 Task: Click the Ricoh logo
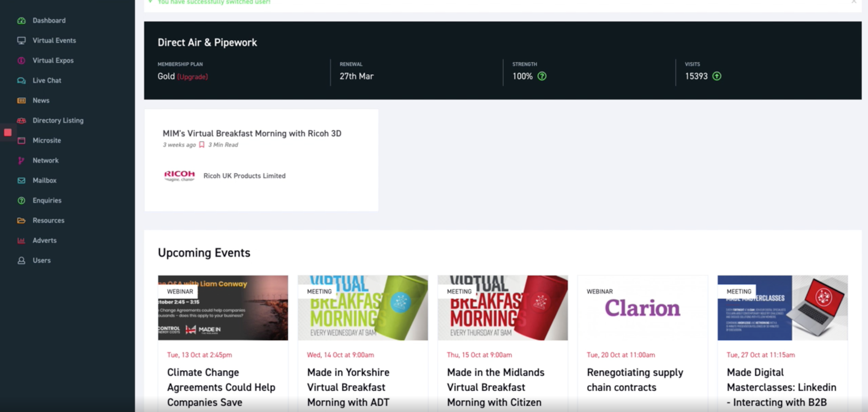(x=179, y=176)
